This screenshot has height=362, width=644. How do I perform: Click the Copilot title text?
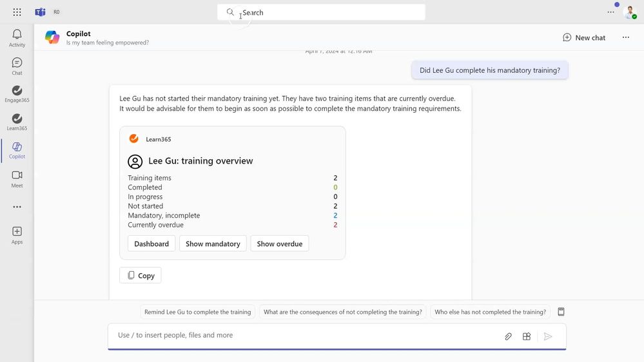click(x=79, y=33)
